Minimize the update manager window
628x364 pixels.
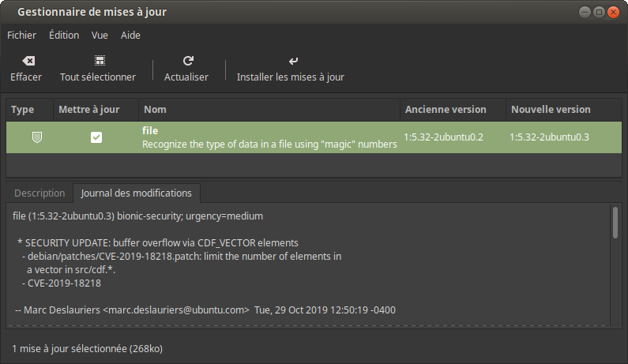585,12
